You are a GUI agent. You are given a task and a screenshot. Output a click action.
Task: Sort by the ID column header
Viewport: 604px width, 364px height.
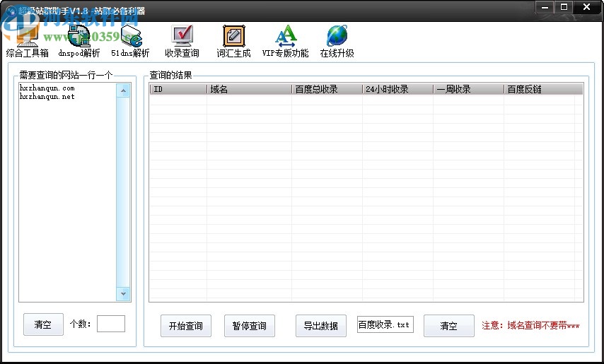tap(178, 89)
